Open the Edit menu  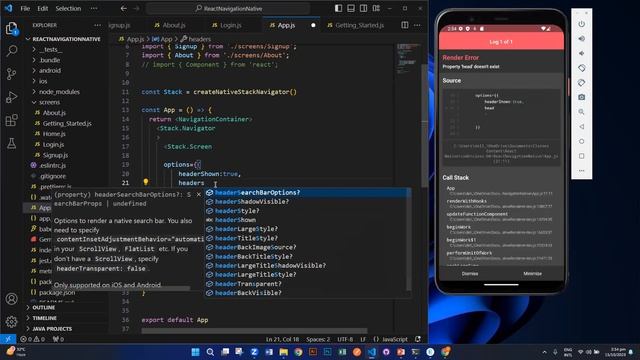[x=42, y=8]
